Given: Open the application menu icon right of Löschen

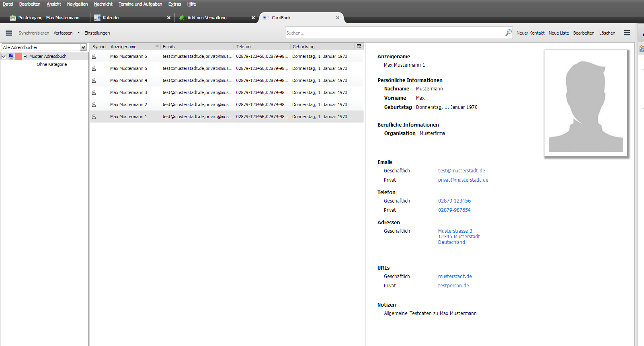Looking at the screenshot, I should point(627,33).
